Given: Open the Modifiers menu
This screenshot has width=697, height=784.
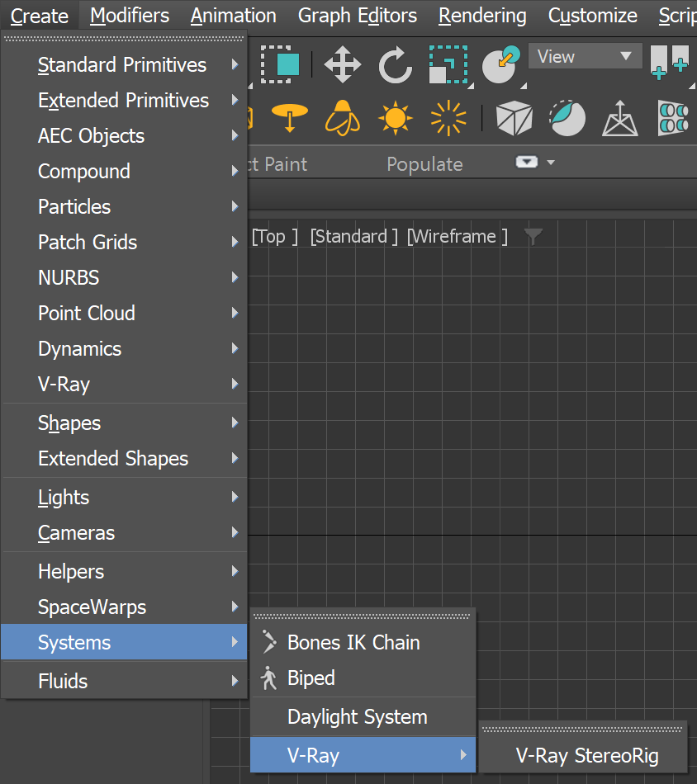Looking at the screenshot, I should 130,16.
